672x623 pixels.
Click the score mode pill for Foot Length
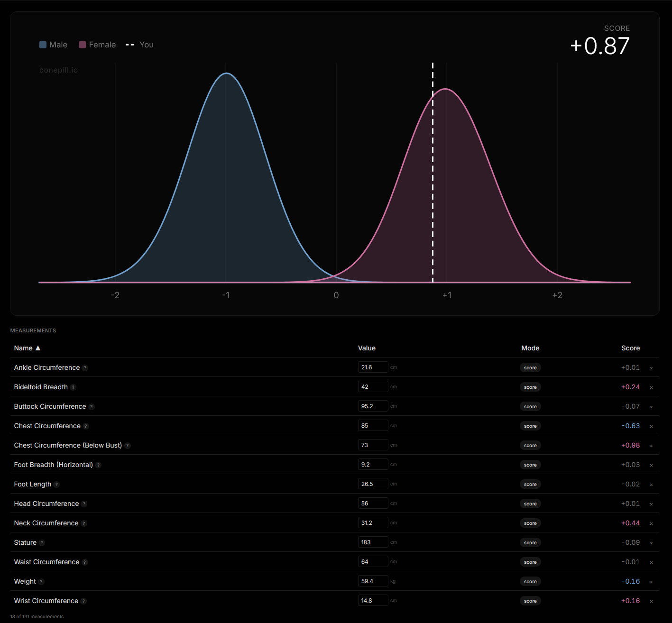click(530, 485)
